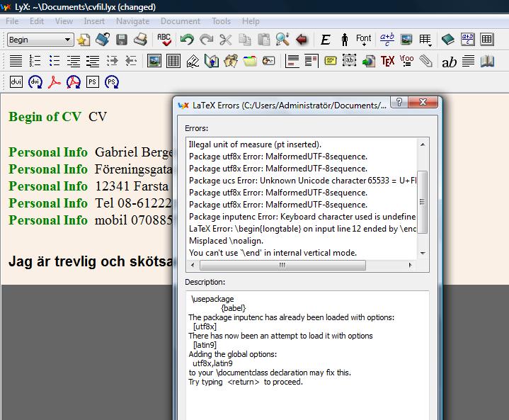This screenshot has width=509, height=420.
Task: View PostScript with PS icon
Action: pos(93,82)
